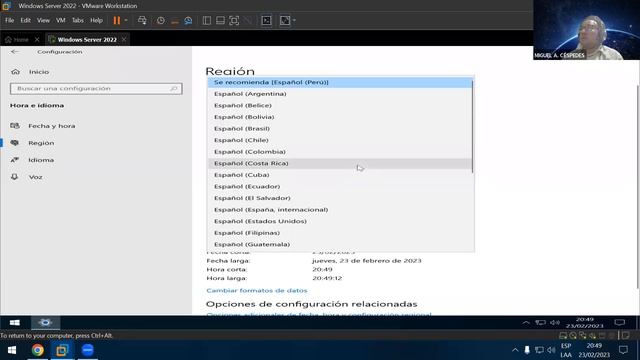Click ESP LAA language indicator

point(566,350)
